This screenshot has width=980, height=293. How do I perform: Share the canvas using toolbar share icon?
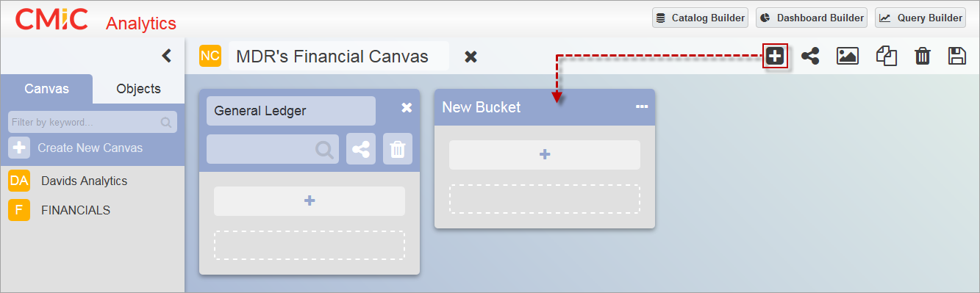coord(810,56)
